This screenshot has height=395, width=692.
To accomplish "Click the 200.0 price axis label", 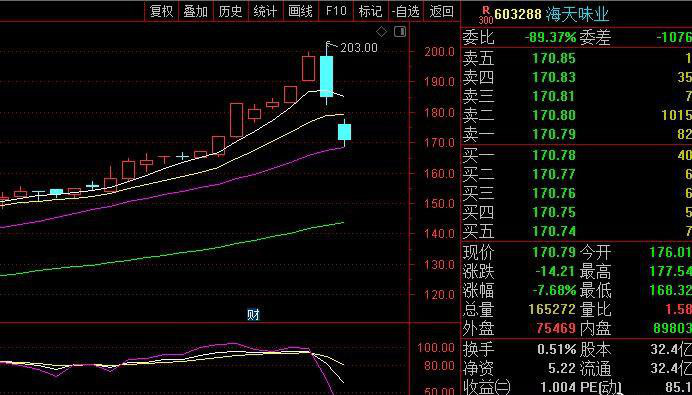I will click(x=440, y=52).
